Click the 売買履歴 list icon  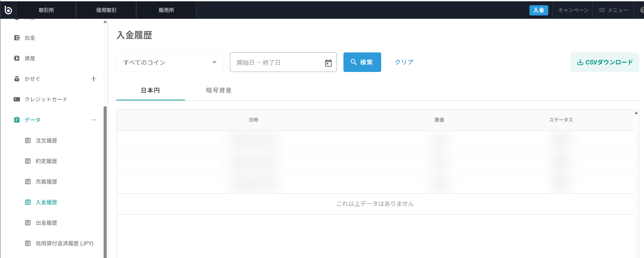pyautogui.click(x=28, y=182)
